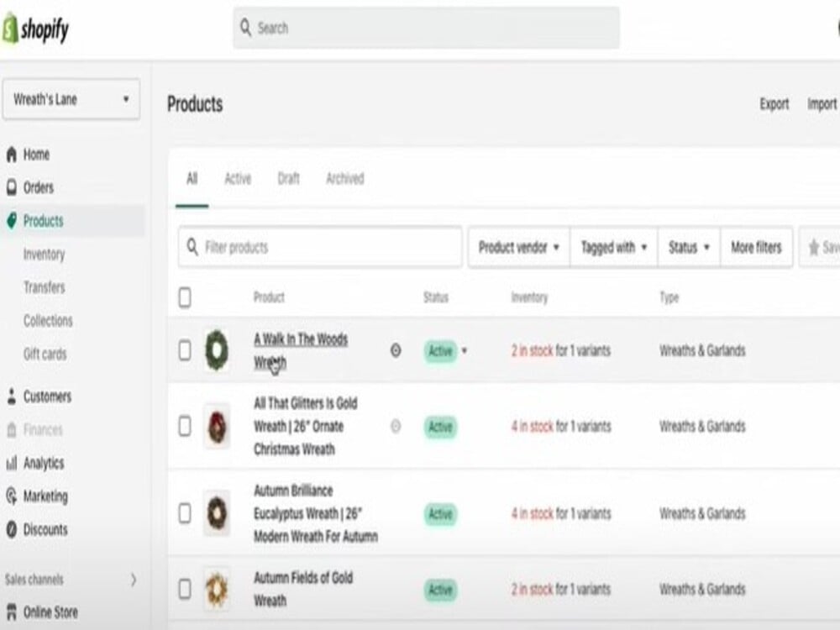The image size is (840, 630).
Task: Open the Product vendor filter dropdown
Action: tap(517, 248)
